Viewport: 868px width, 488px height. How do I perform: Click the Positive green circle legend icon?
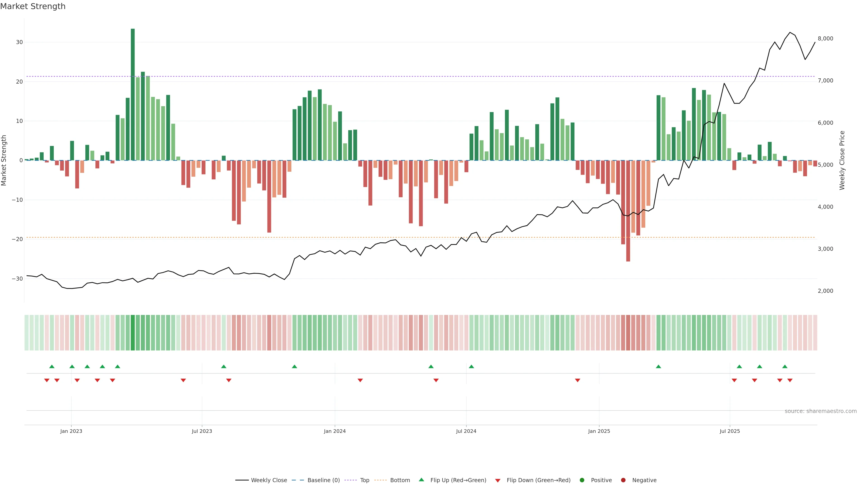point(582,480)
